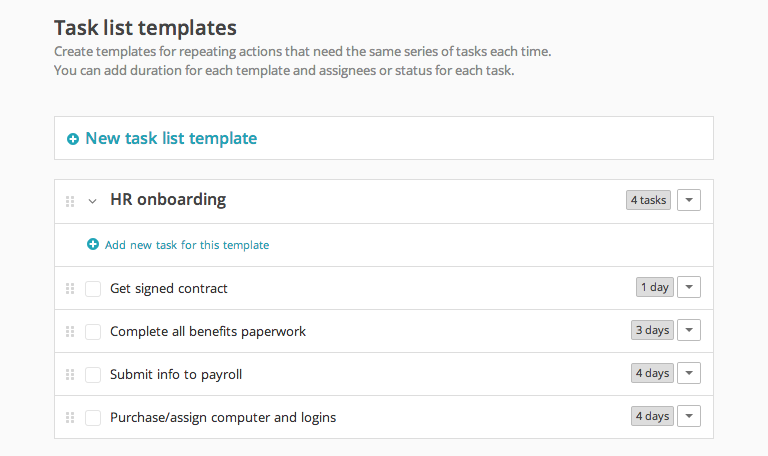Click the plus icon beside New task list template
The height and width of the screenshot is (456, 768).
(73, 139)
